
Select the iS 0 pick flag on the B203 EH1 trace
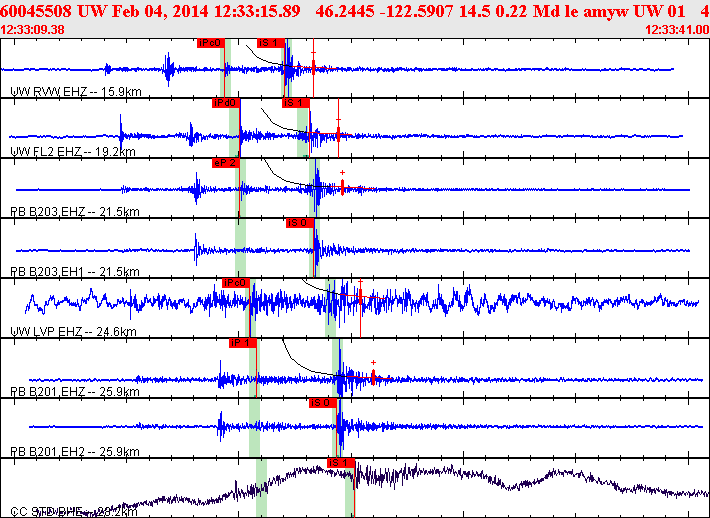click(x=300, y=223)
